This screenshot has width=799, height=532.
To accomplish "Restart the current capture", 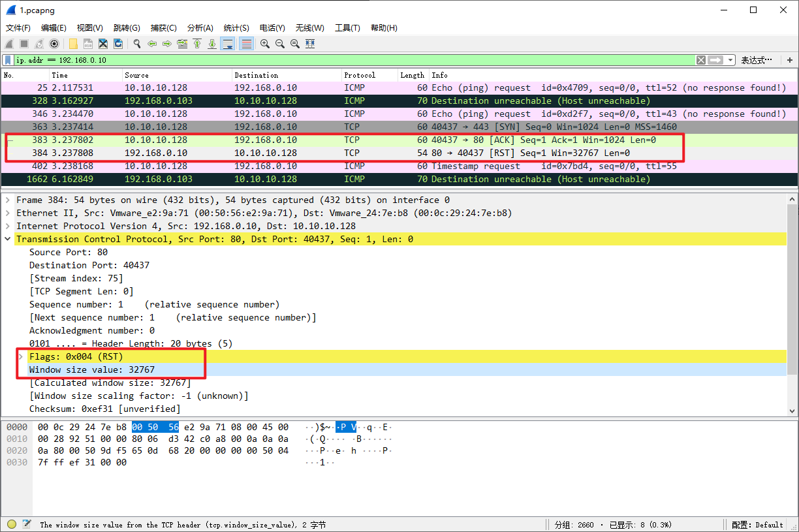I will [39, 44].
